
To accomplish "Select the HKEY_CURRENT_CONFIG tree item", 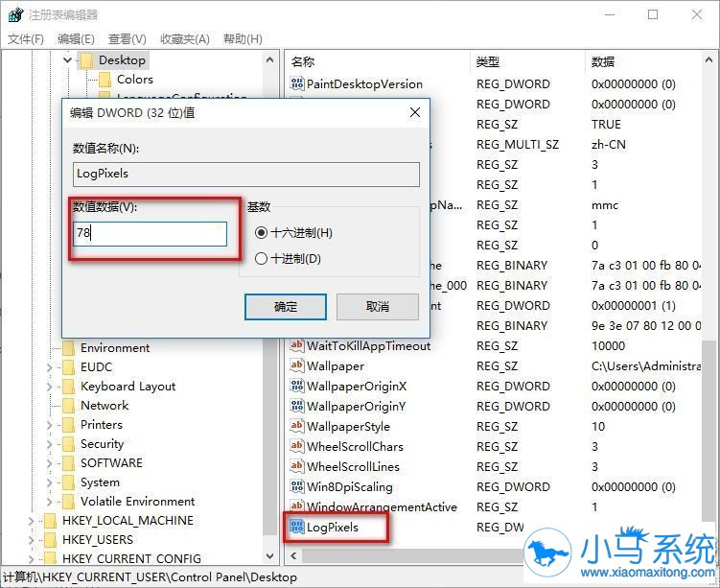I will coord(131,558).
